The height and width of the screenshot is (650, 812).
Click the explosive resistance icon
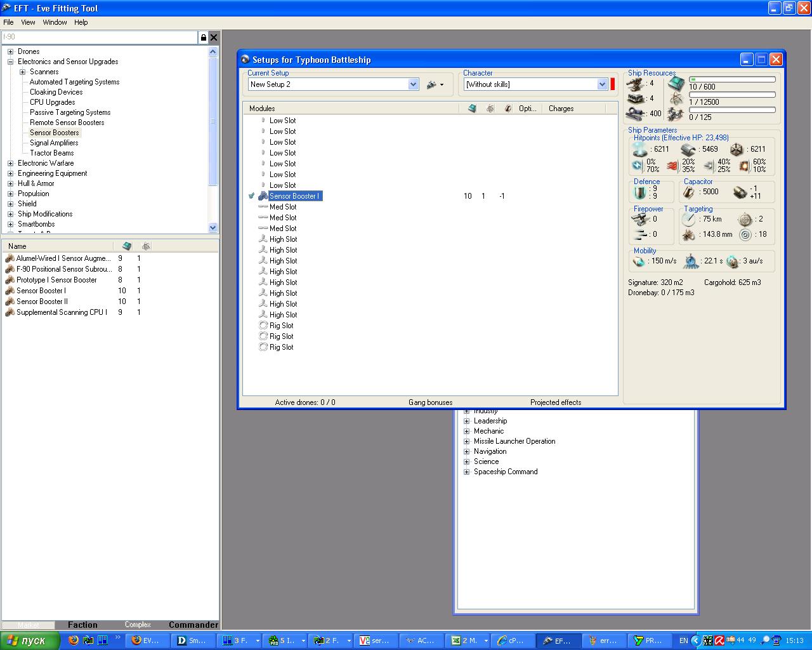click(x=744, y=166)
